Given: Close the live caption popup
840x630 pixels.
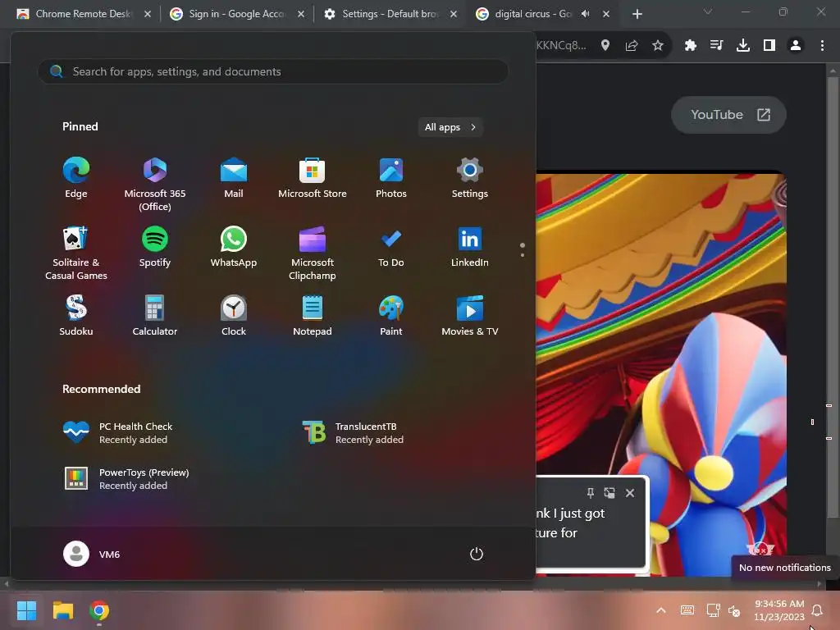Looking at the screenshot, I should pos(630,492).
